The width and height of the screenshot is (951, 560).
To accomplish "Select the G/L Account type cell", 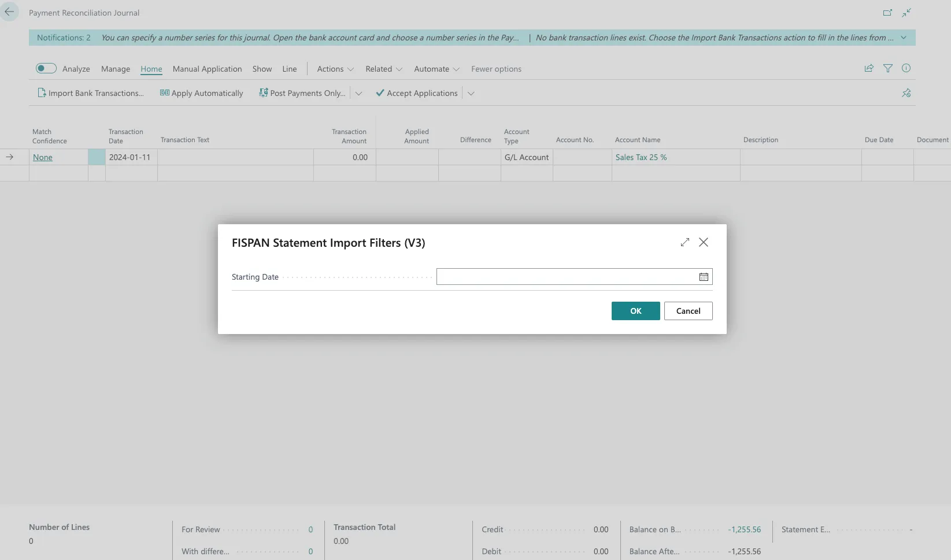I will coord(527,157).
